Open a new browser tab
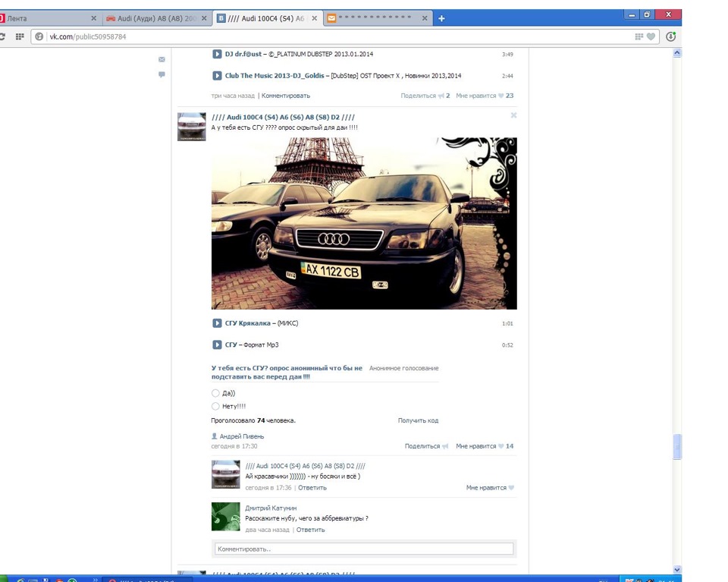The image size is (728, 582). [441, 18]
